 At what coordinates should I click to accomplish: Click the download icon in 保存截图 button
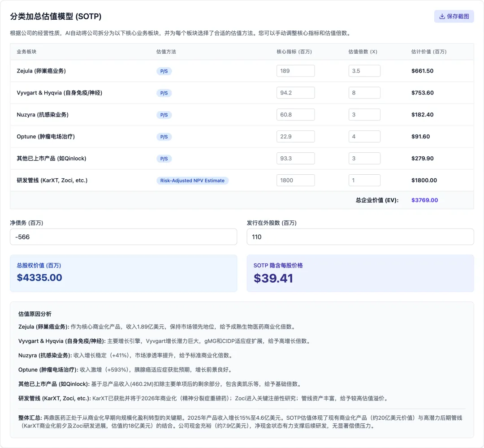coord(442,17)
